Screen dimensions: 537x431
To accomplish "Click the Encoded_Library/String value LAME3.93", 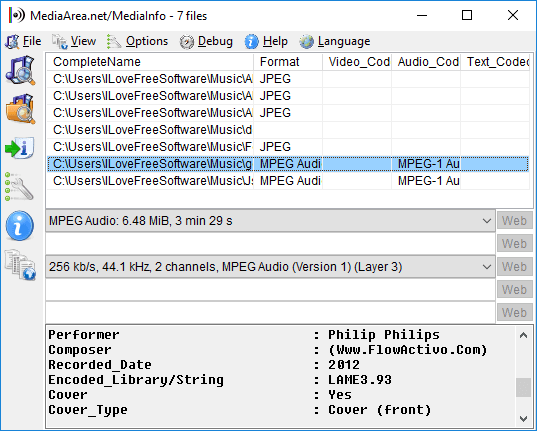I will tap(360, 380).
